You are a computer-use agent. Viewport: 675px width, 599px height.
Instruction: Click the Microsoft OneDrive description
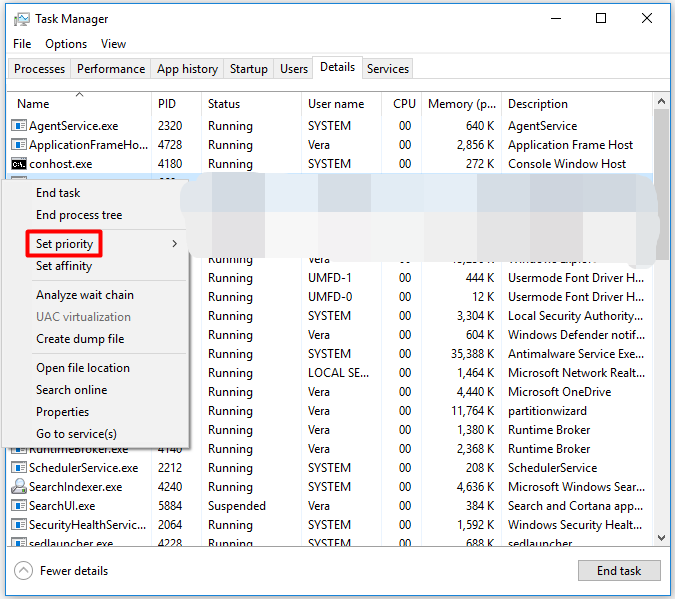[x=560, y=392]
